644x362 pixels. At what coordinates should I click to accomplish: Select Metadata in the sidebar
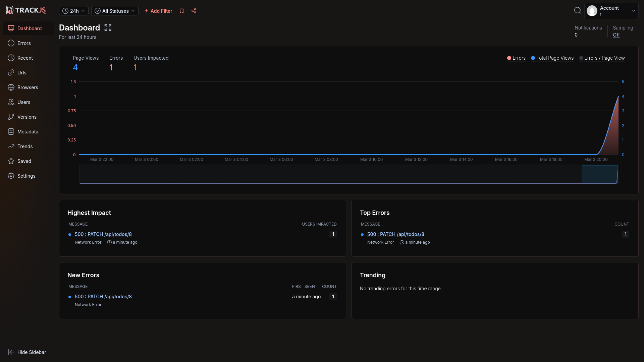pyautogui.click(x=28, y=132)
